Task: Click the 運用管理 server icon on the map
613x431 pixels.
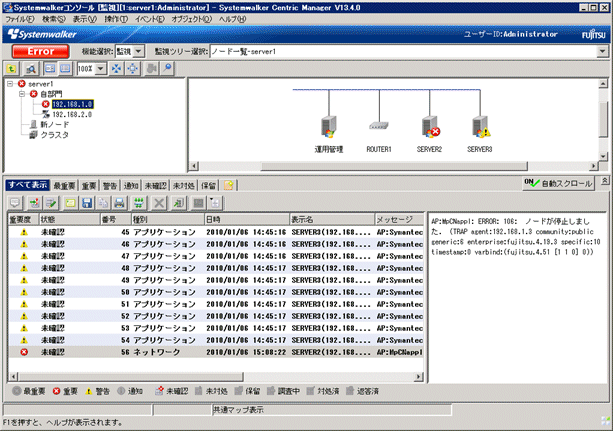Action: click(329, 126)
